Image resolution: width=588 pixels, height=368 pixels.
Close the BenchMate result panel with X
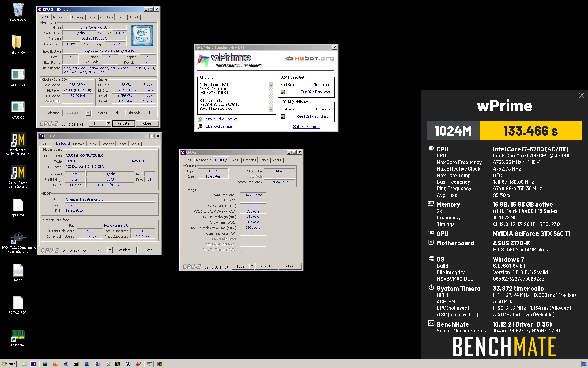pyautogui.click(x=582, y=95)
